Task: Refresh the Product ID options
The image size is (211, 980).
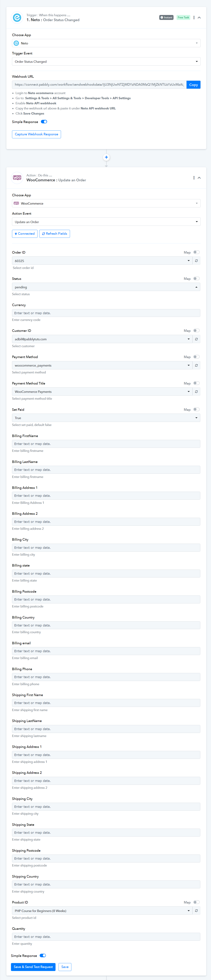Action: coord(196,910)
